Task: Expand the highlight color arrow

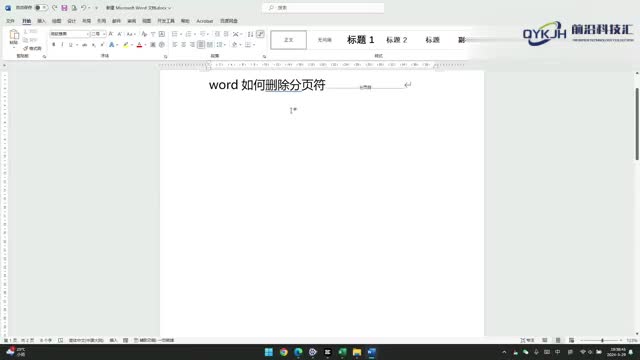Action: [x=132, y=45]
